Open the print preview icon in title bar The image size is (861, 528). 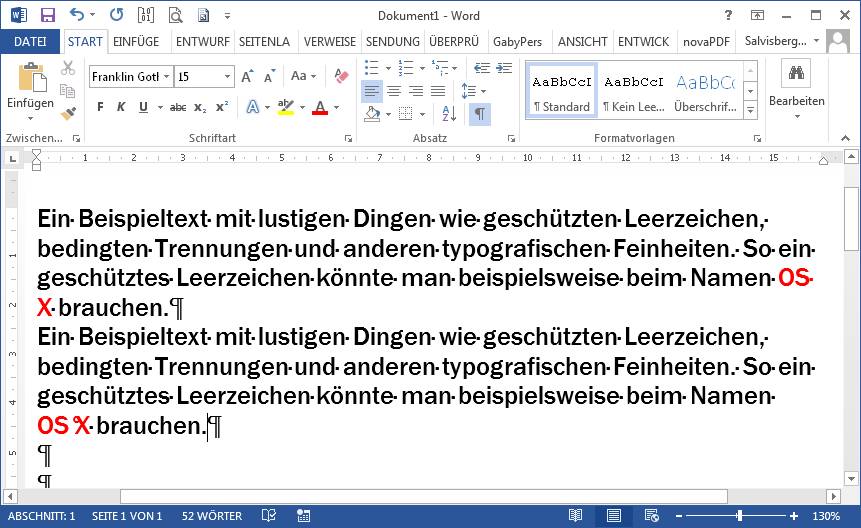[x=175, y=15]
